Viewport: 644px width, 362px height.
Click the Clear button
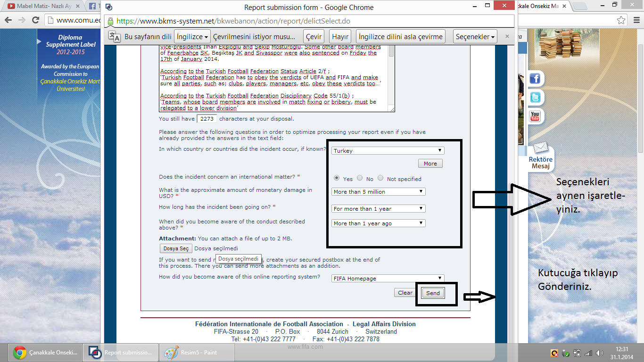pos(405,293)
